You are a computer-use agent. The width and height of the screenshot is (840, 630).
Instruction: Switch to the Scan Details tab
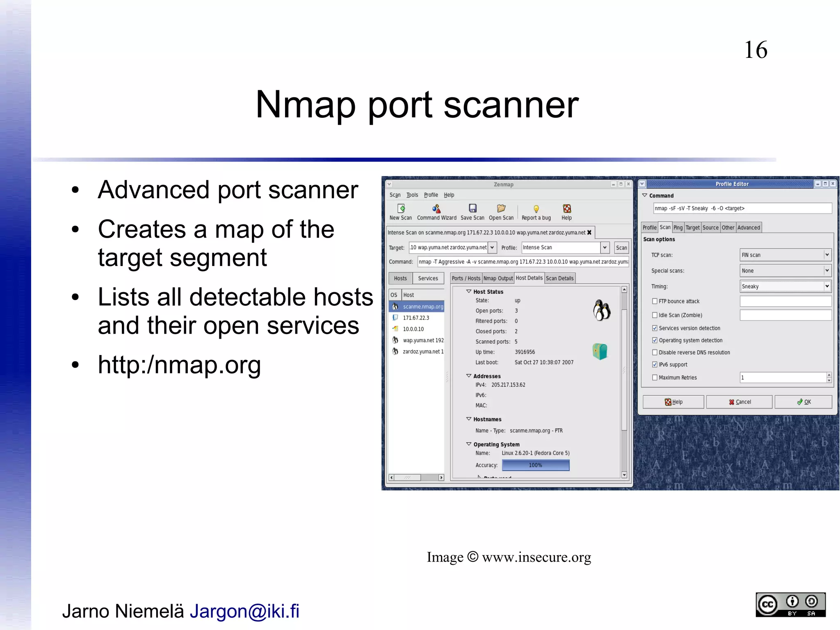coord(560,278)
